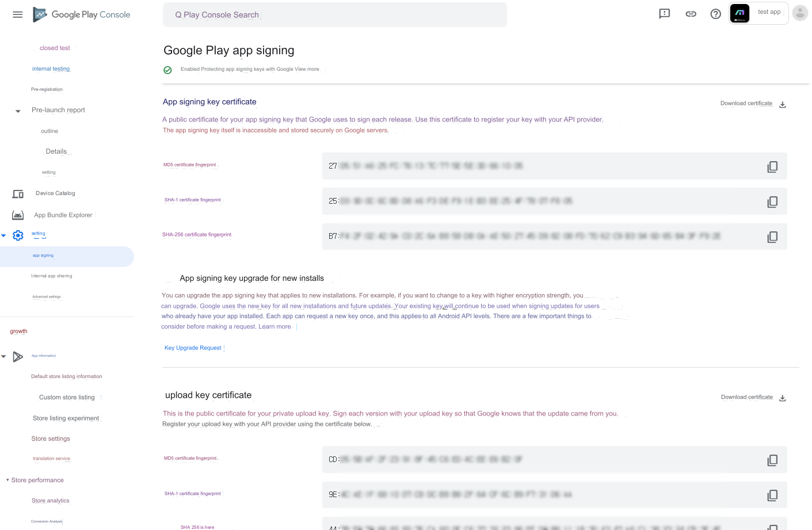Click the Play Console Search field
Screen dimensions: 812x530
click(x=335, y=14)
